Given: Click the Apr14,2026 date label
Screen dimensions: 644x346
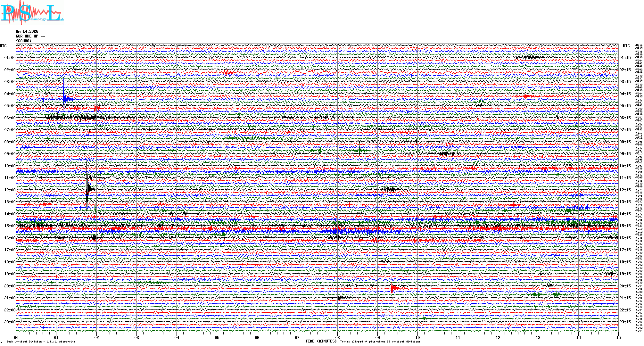Looking at the screenshot, I should tap(27, 31).
